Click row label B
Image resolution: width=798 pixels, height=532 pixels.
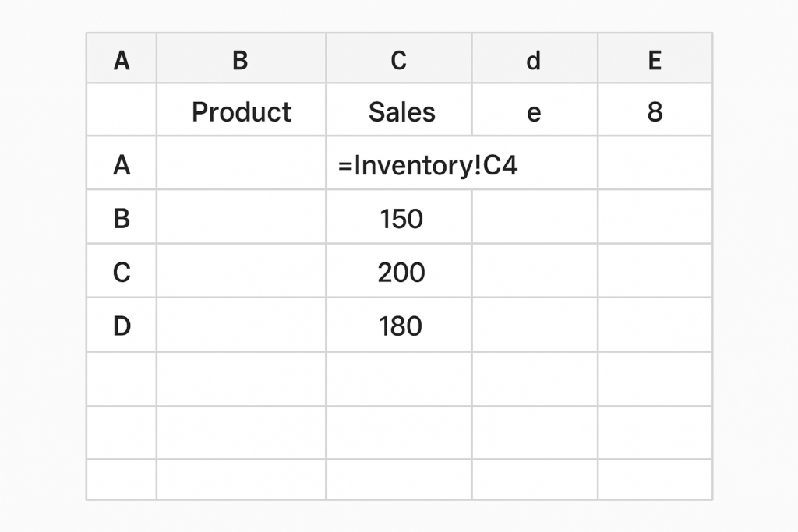122,217
